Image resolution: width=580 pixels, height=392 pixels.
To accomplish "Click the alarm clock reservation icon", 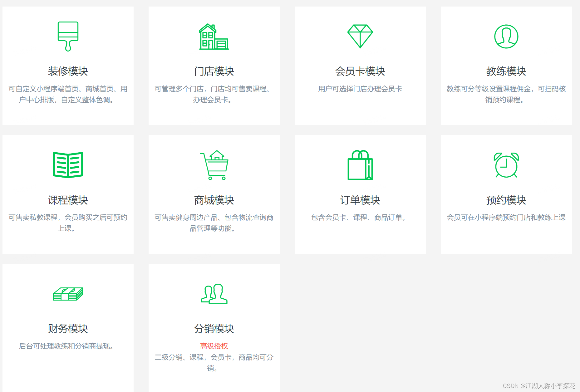I will coord(506,165).
